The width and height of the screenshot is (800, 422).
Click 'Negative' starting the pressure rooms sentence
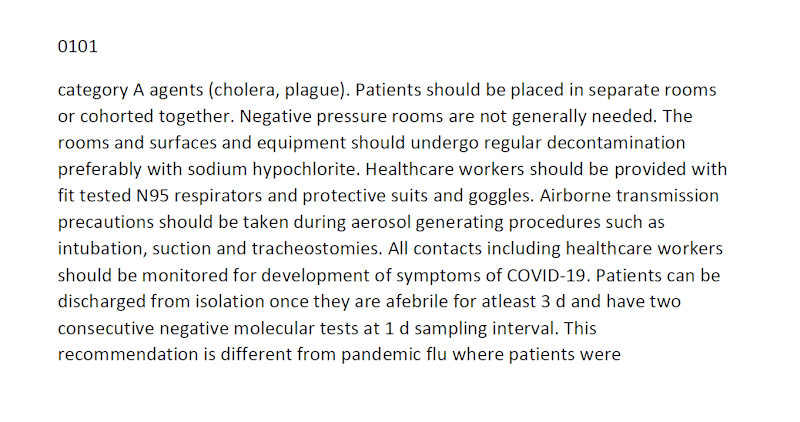[276, 117]
